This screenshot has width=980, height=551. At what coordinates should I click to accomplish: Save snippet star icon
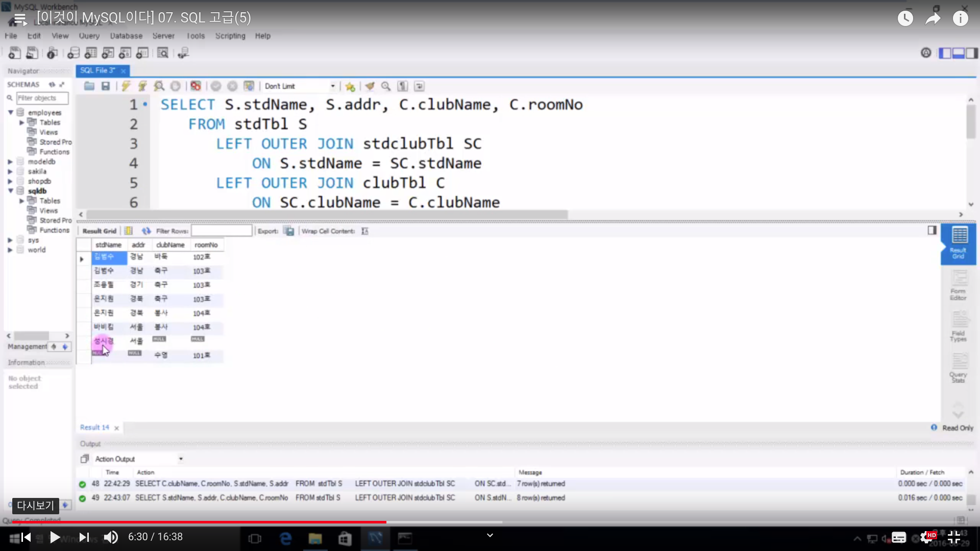tap(350, 86)
